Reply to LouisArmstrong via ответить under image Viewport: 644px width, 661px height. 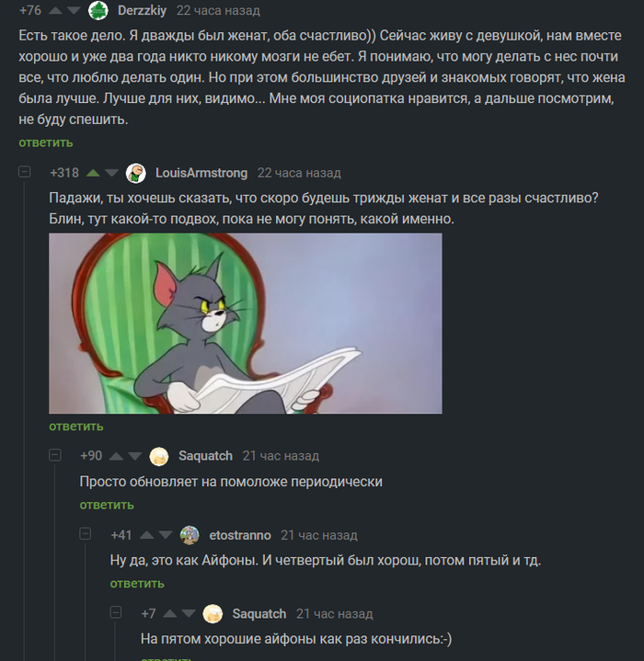[x=76, y=427]
